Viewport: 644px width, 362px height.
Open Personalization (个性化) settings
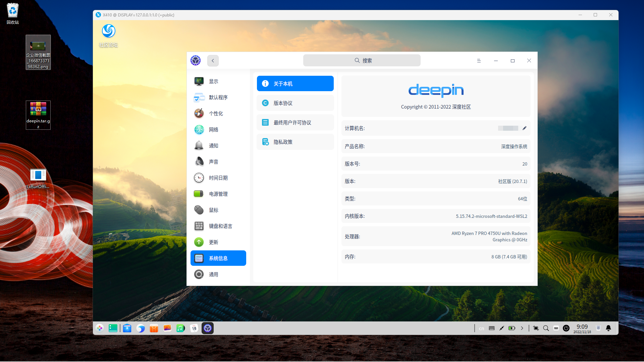click(x=216, y=113)
